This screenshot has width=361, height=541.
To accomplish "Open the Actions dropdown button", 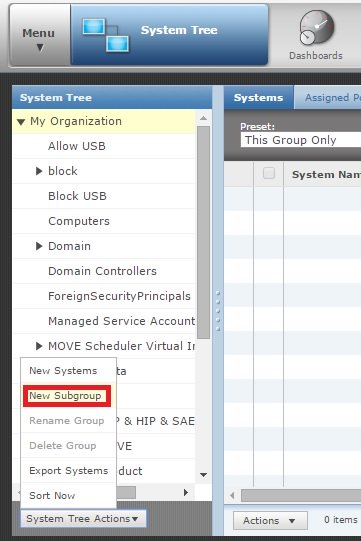I will [x=270, y=520].
